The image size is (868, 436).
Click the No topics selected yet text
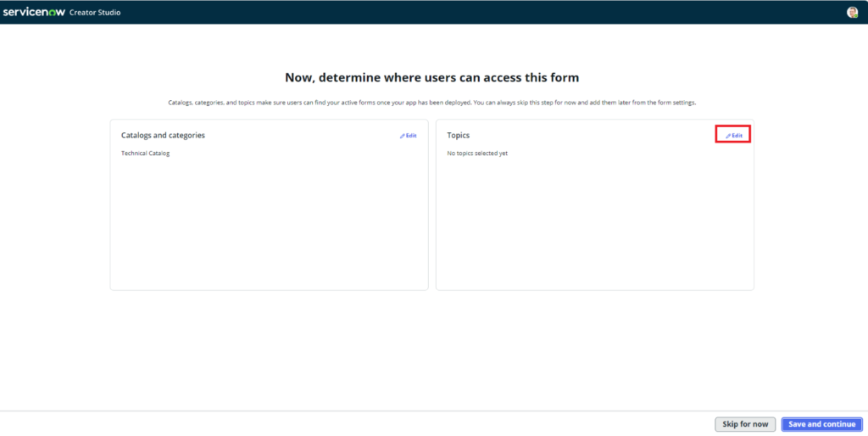point(477,154)
